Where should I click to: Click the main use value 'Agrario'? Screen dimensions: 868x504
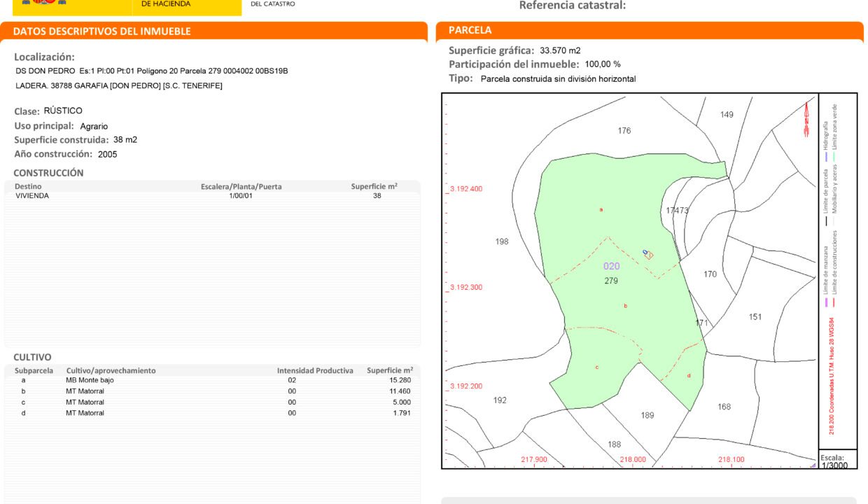[94, 127]
